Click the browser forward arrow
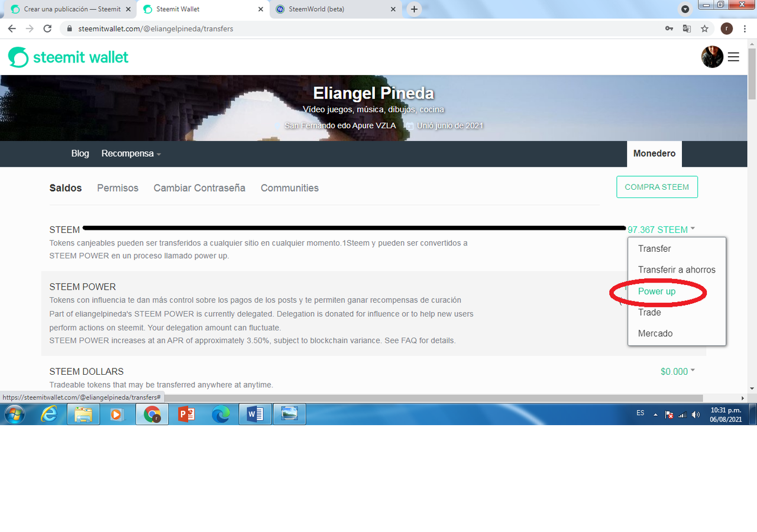The image size is (757, 532). click(30, 28)
